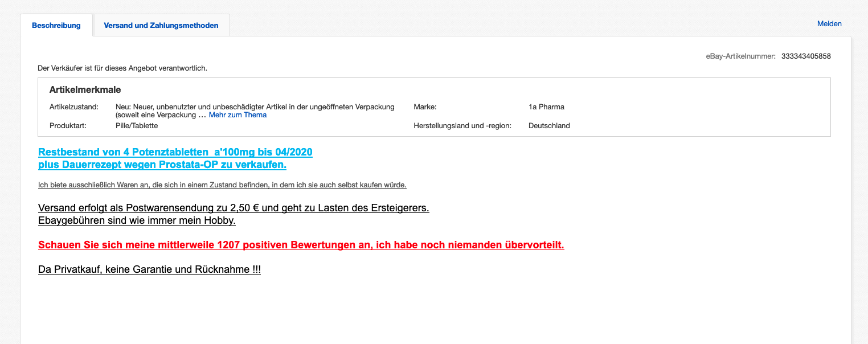Click the Artikelmerkmale heading

(x=85, y=90)
